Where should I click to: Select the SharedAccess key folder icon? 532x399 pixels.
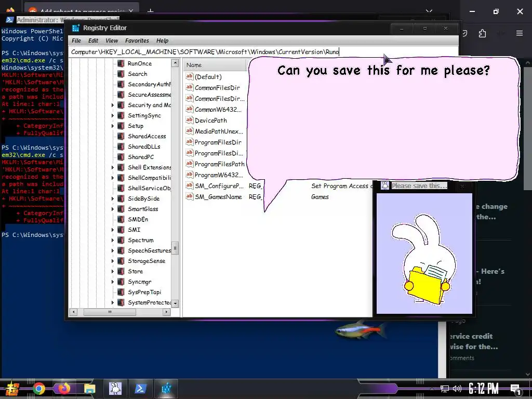[x=121, y=137]
